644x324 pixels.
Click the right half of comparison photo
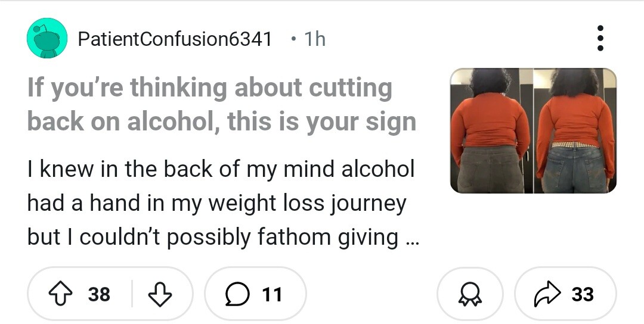pyautogui.click(x=575, y=130)
